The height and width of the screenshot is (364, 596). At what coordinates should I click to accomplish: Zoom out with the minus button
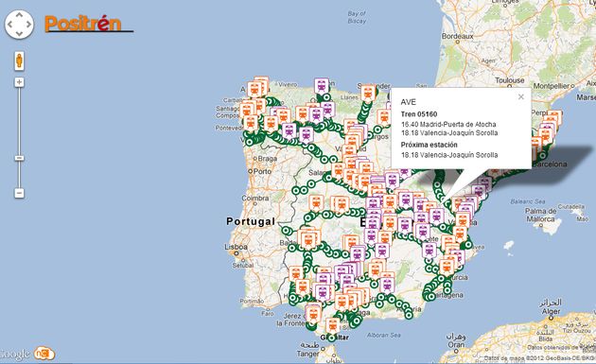[x=19, y=193]
